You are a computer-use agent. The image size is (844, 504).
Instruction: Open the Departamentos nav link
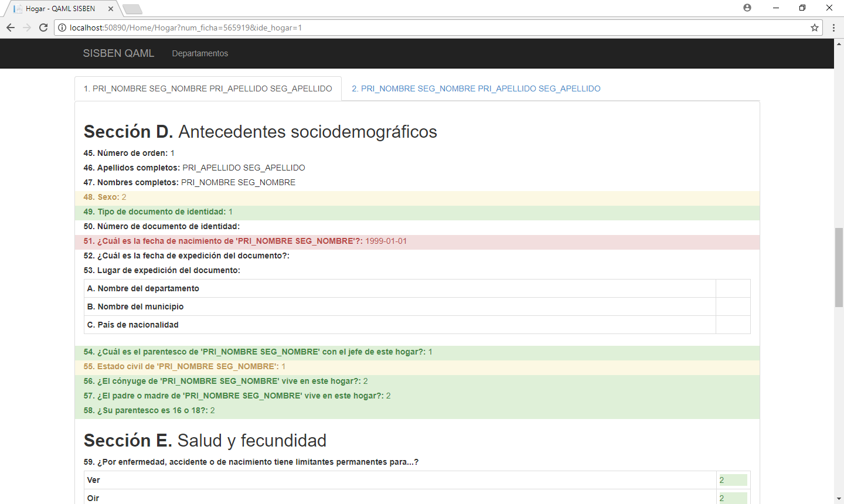200,53
